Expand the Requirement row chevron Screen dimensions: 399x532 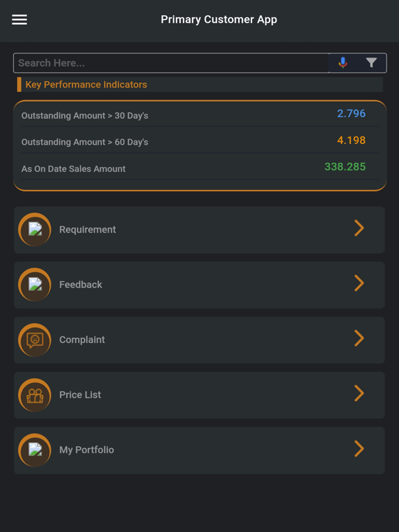360,228
